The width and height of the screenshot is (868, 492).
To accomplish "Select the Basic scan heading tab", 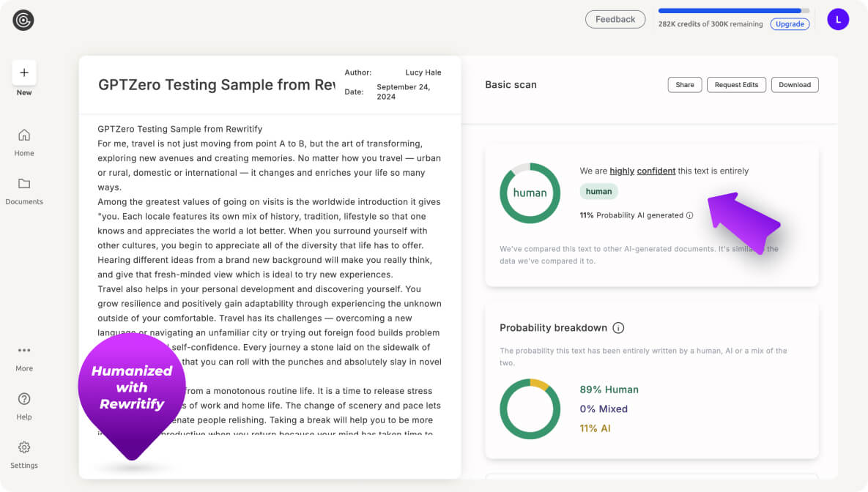I will click(x=511, y=85).
